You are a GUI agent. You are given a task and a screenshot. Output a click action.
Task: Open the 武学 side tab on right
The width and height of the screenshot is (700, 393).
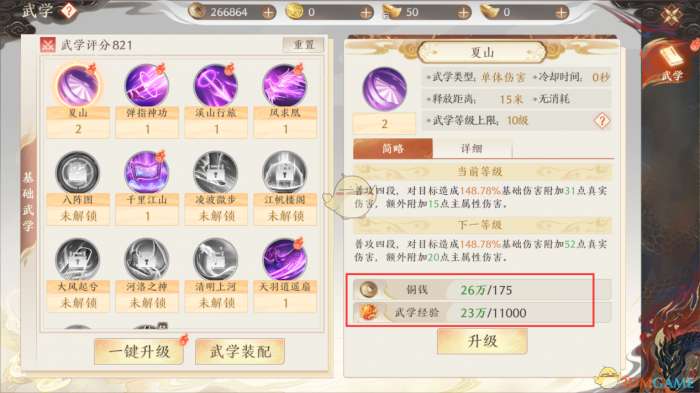(x=671, y=63)
